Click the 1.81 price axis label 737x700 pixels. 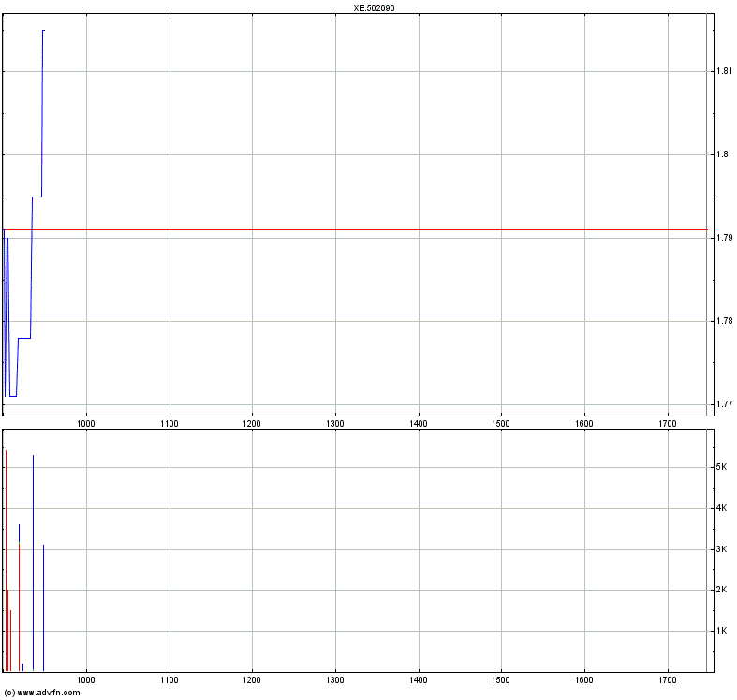click(x=722, y=71)
